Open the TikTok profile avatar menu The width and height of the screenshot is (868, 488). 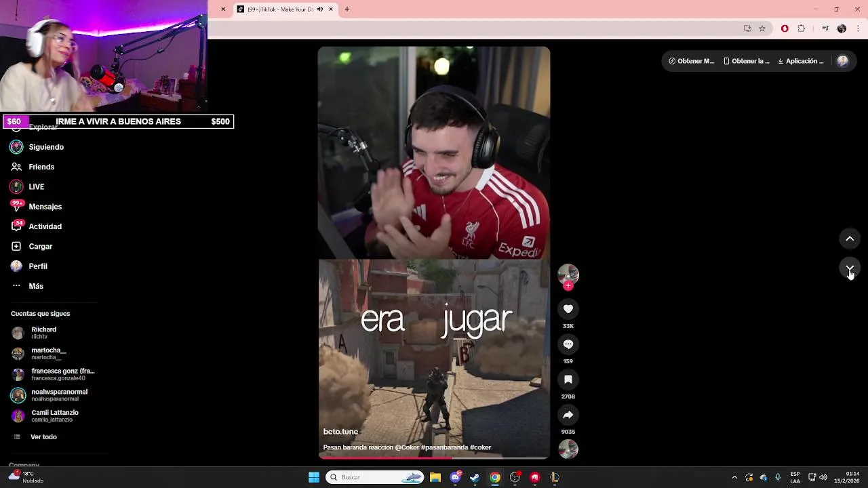pyautogui.click(x=842, y=61)
